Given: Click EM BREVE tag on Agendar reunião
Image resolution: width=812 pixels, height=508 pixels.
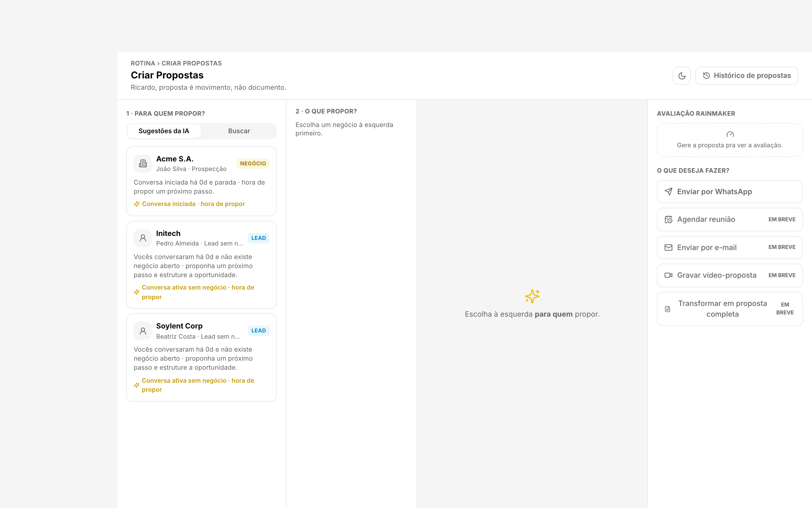Looking at the screenshot, I should point(782,219).
